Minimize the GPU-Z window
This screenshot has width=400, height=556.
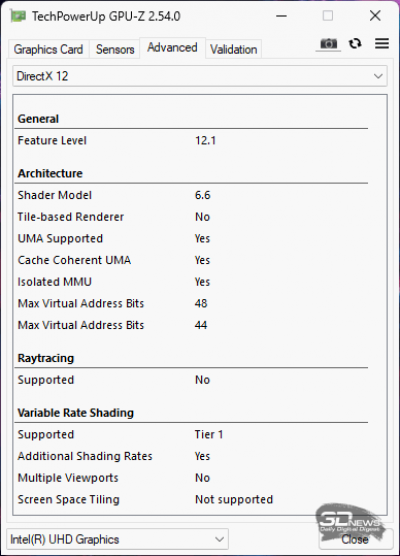(x=281, y=16)
